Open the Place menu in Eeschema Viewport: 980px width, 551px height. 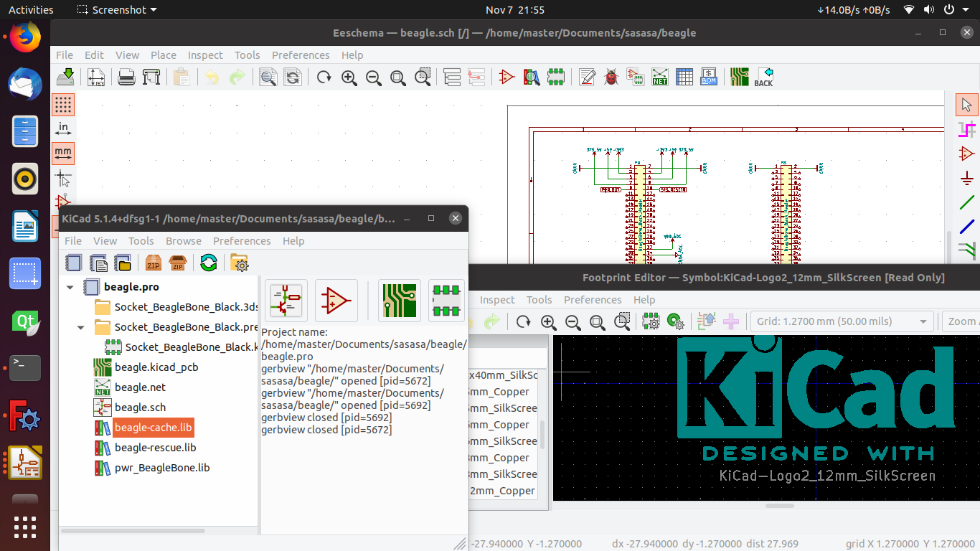pos(164,55)
